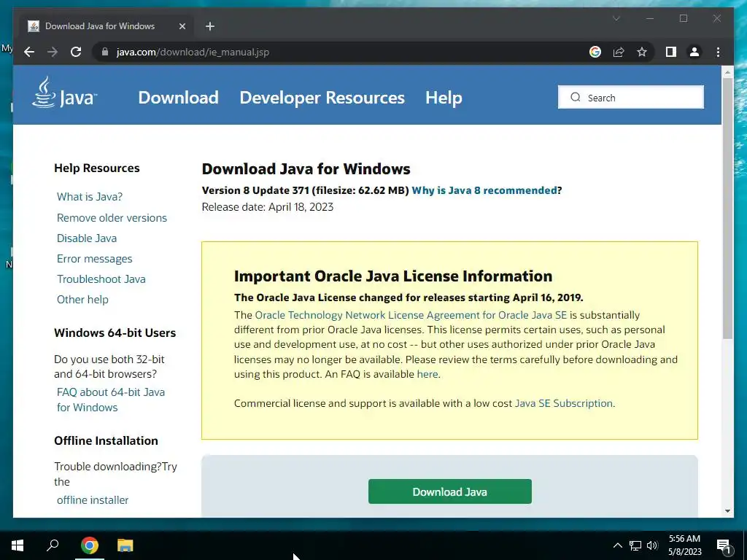Screen dimensions: 747x560
Task: Open the Google icon in the address bar
Action: 595,52
